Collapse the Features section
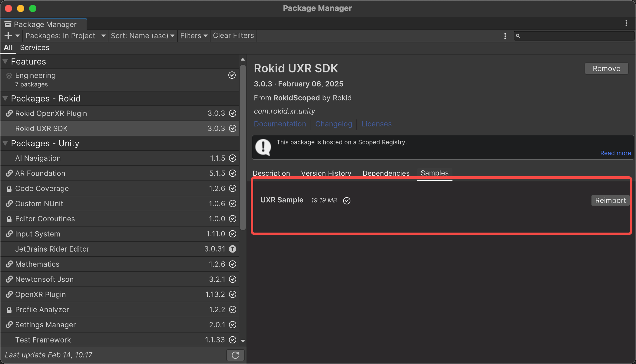The image size is (636, 364). coord(5,61)
